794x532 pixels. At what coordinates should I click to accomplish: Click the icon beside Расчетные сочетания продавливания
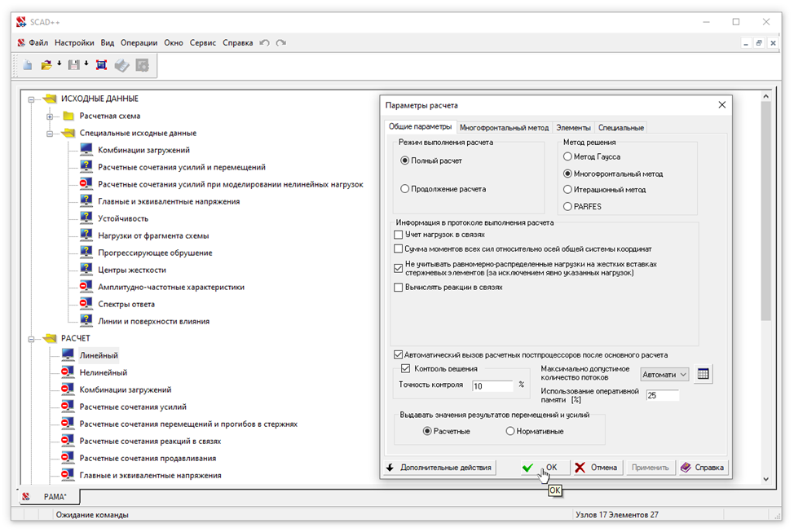[68, 458]
